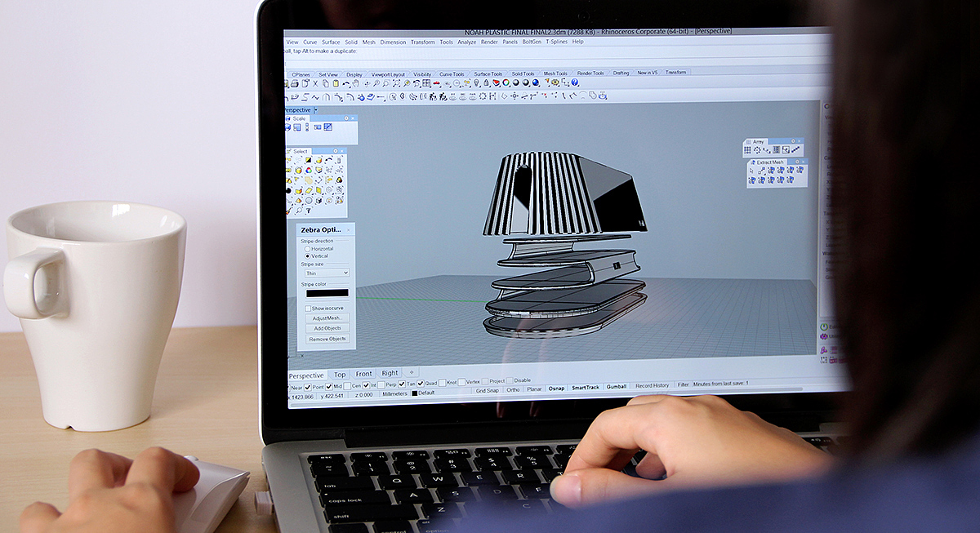Screen dimensions: 980x533
Task: Select the Polar Array circle icon
Action: [x=757, y=150]
